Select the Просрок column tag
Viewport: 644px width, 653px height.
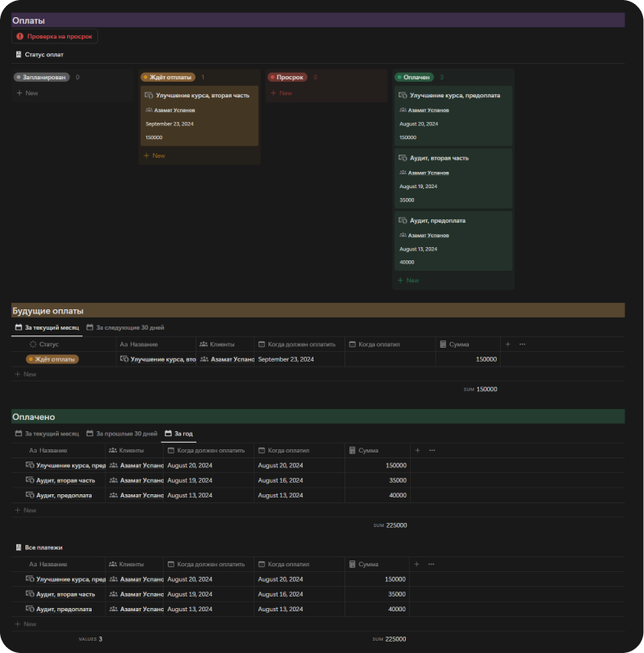[287, 77]
